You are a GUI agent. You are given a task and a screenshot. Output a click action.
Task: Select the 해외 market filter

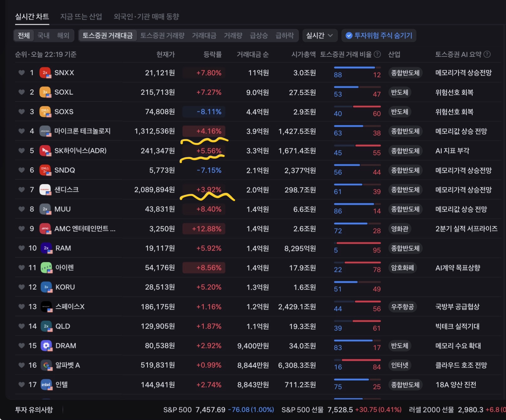63,35
